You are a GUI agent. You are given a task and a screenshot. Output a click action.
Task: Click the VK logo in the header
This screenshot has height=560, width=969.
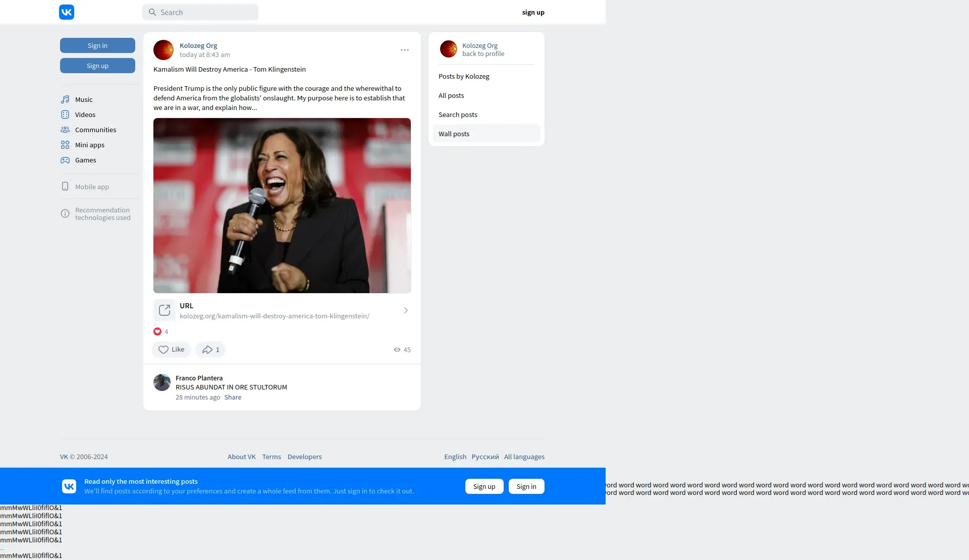(x=67, y=12)
